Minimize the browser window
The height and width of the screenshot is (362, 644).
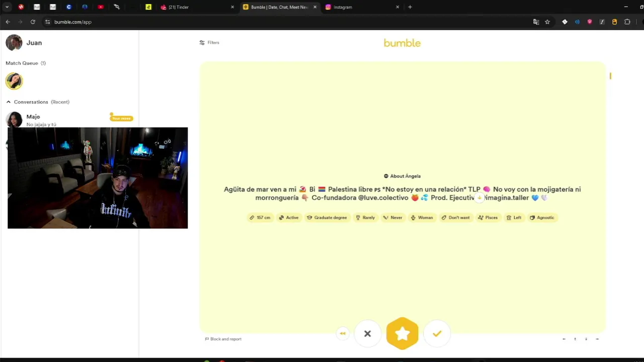[626, 7]
